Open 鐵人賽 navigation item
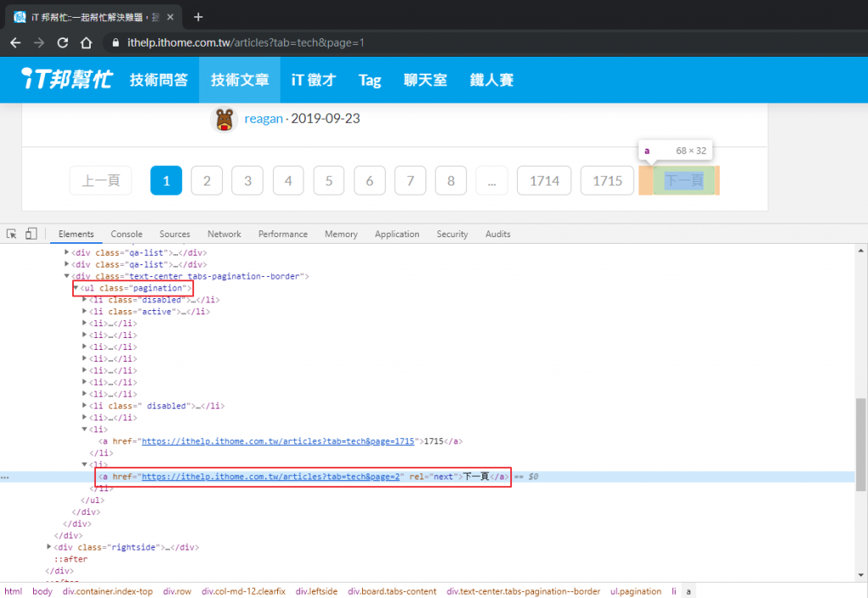 [492, 80]
